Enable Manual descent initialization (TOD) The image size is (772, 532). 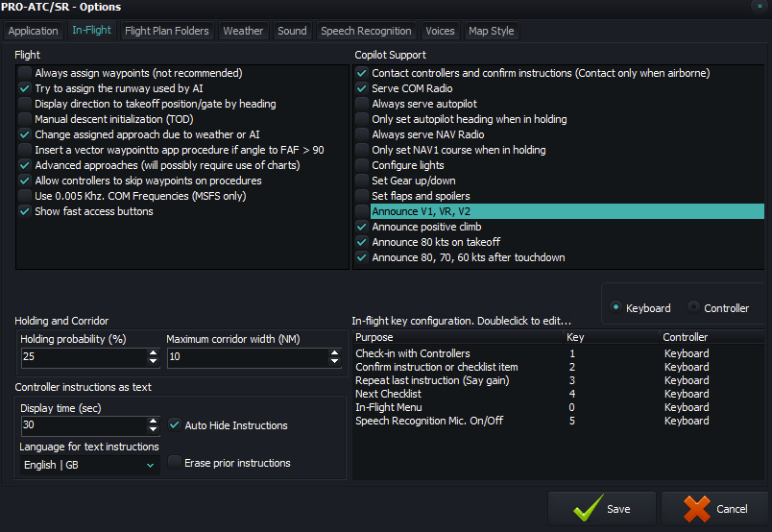(25, 119)
